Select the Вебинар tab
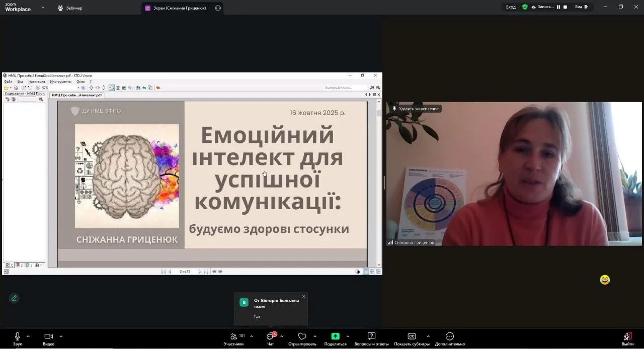 (x=70, y=8)
